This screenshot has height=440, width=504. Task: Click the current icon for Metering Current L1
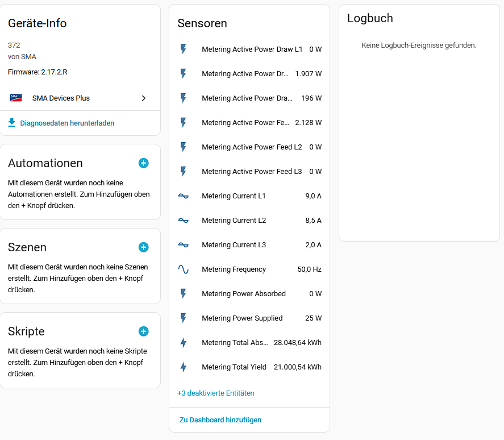[183, 196]
